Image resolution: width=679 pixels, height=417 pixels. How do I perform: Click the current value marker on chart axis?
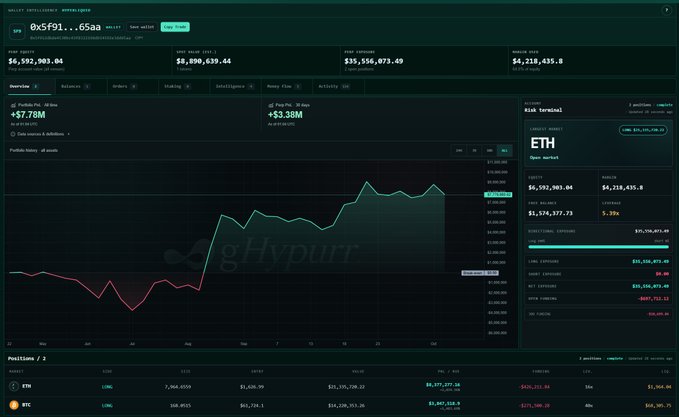click(x=498, y=195)
